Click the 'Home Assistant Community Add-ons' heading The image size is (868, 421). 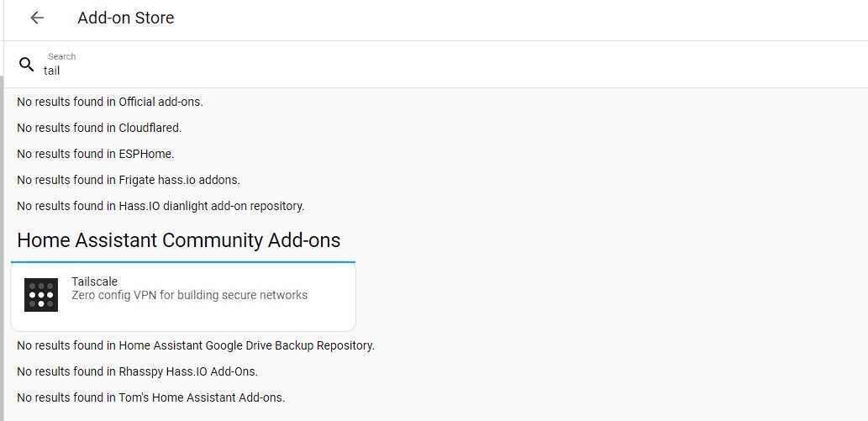179,240
